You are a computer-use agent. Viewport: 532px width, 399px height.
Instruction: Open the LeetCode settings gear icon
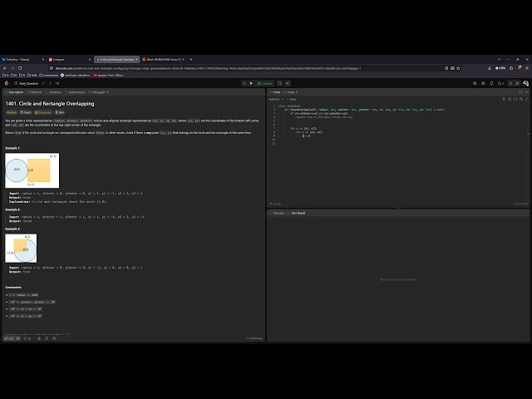click(483, 83)
